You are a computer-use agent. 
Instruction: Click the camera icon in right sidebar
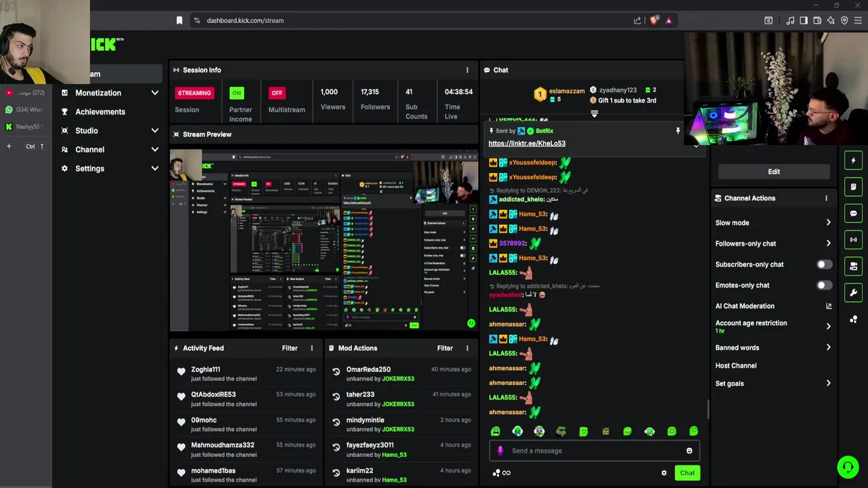[x=853, y=266]
